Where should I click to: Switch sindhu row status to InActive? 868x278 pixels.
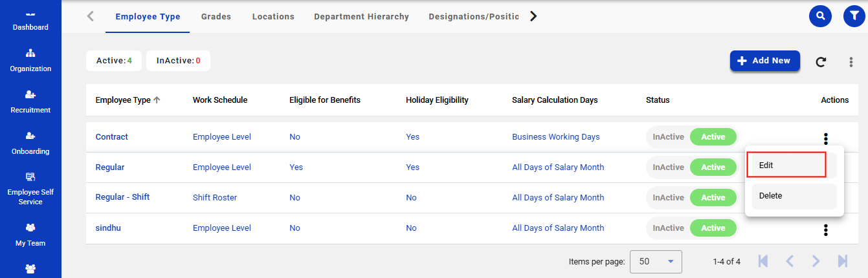tap(668, 228)
